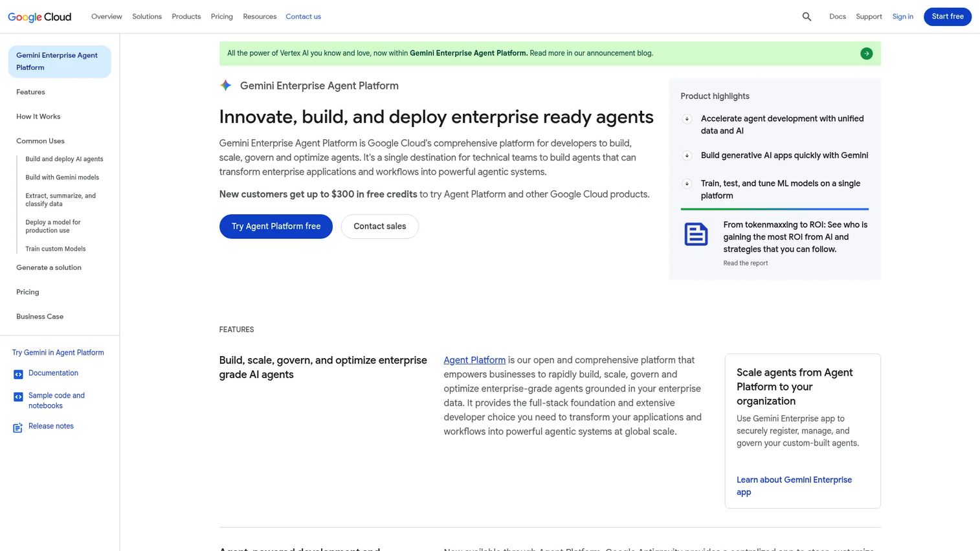Click the Release notes icon in sidebar

pyautogui.click(x=18, y=427)
